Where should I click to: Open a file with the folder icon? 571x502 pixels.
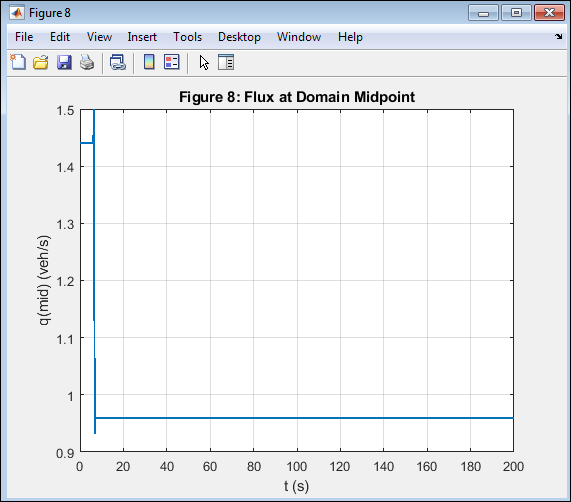point(40,62)
